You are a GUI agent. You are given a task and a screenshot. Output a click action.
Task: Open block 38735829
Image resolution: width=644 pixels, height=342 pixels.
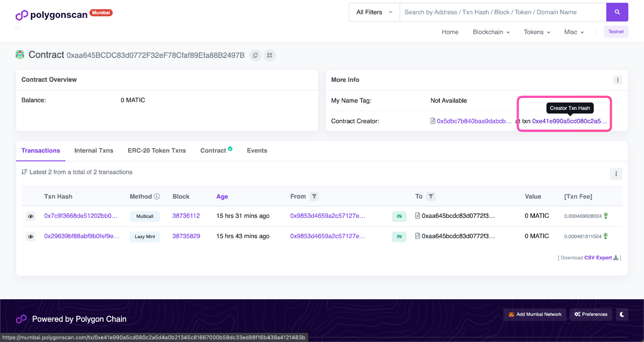186,236
